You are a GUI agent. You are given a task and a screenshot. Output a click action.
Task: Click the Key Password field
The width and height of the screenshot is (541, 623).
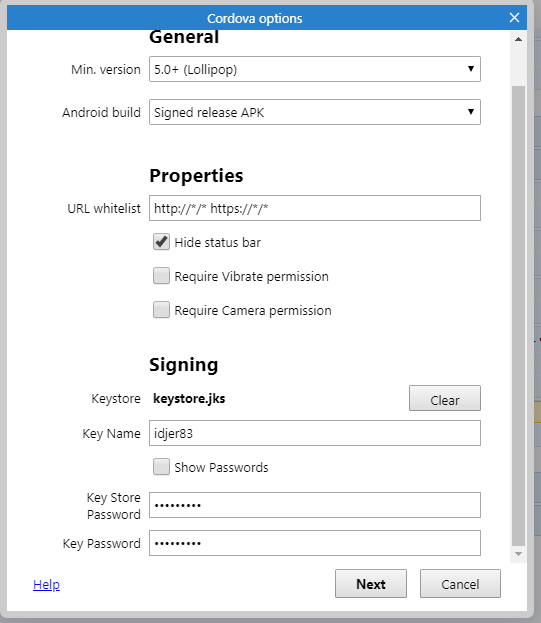[x=315, y=543]
